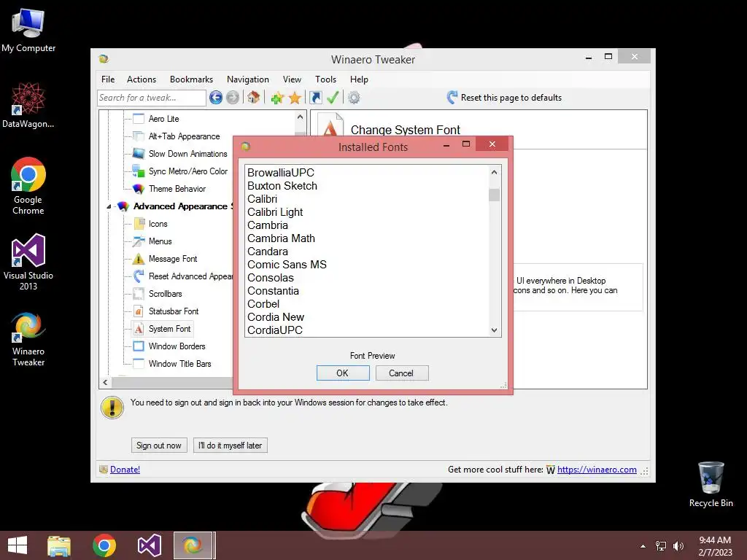
Task: Cancel the Installed Fonts dialog
Action: pos(402,373)
